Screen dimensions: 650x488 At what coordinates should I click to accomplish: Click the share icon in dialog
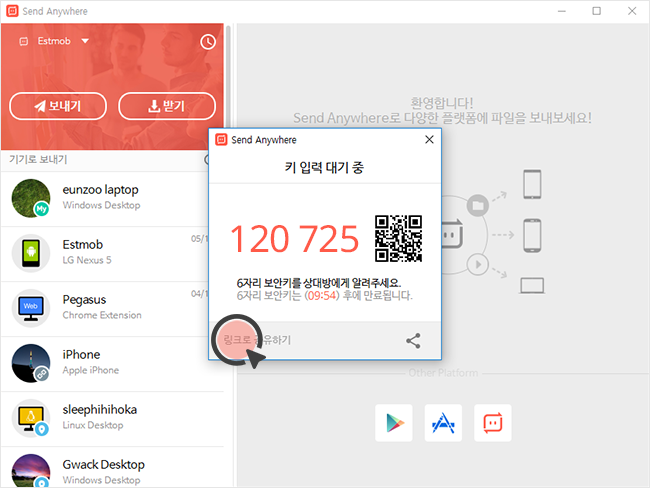point(413,340)
